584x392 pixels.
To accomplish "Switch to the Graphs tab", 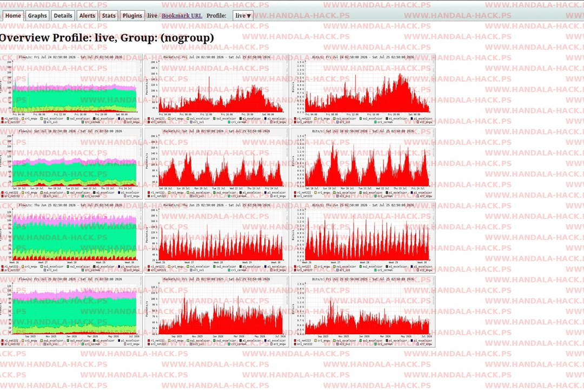I will tap(37, 16).
